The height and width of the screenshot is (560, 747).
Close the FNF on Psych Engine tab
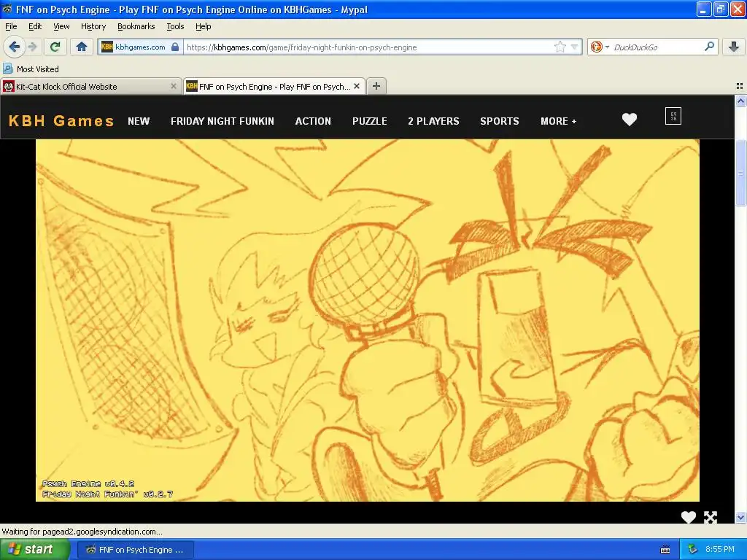click(x=357, y=86)
